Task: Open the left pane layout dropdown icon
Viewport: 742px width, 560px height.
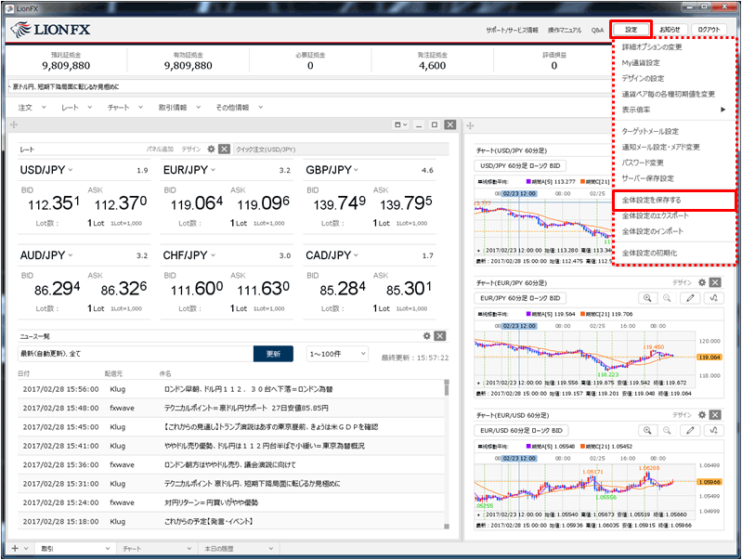Action: [x=401, y=125]
